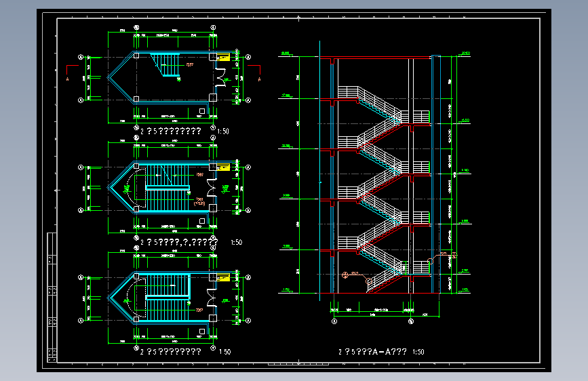Click the yellow highlighted box in the middle plan
This screenshot has width=588, height=381.
pos(223,167)
